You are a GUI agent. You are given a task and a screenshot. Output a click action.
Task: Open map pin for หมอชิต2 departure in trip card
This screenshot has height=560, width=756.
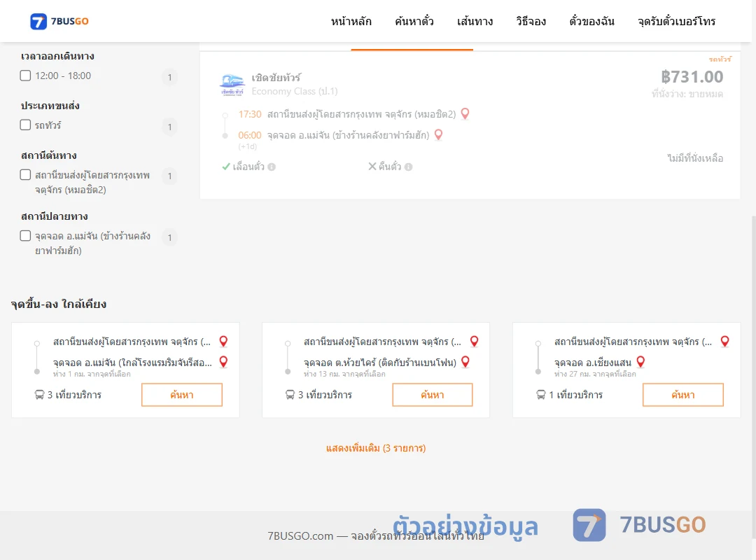(x=465, y=114)
